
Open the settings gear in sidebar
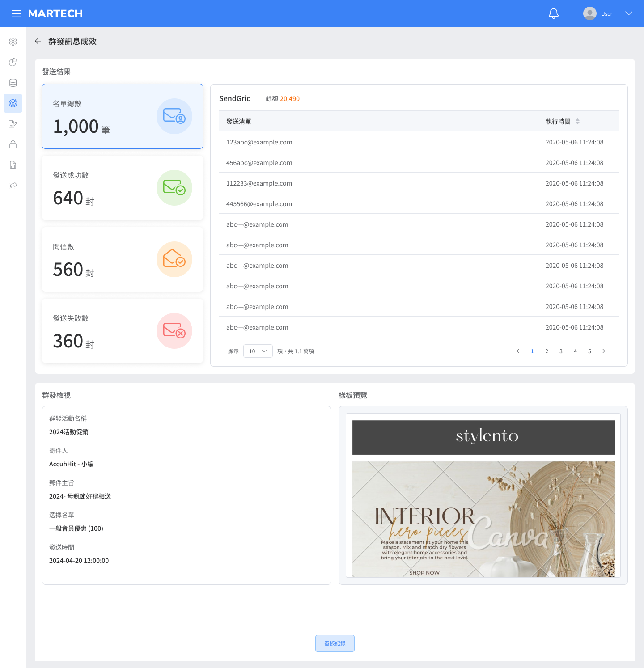click(13, 42)
